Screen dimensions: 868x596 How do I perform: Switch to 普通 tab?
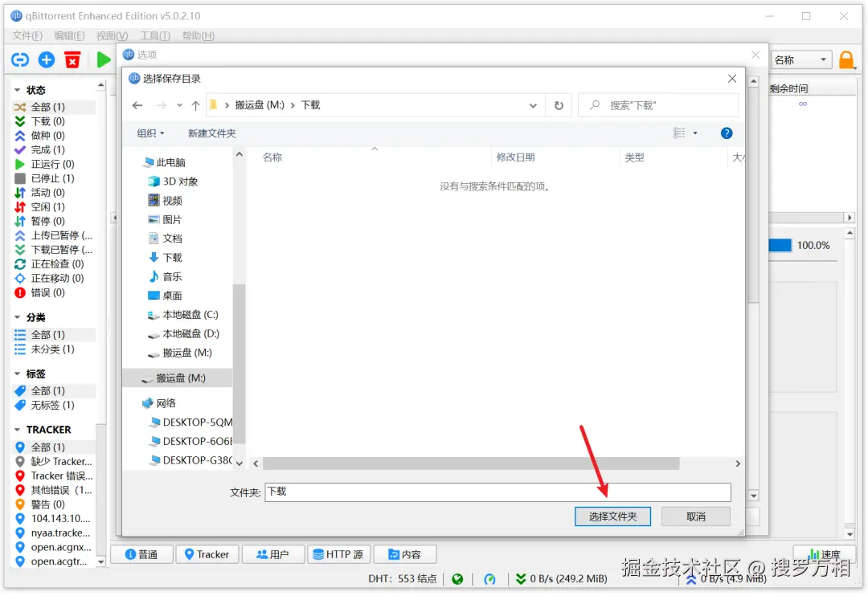(141, 554)
